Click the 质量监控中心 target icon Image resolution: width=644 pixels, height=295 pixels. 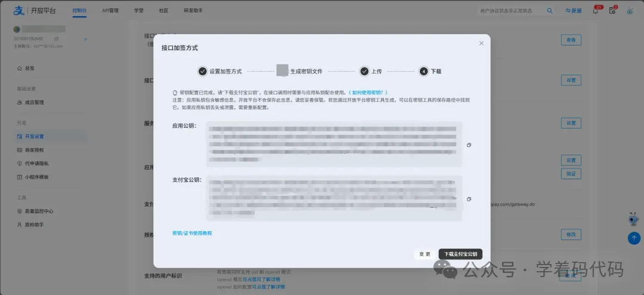coord(19,211)
